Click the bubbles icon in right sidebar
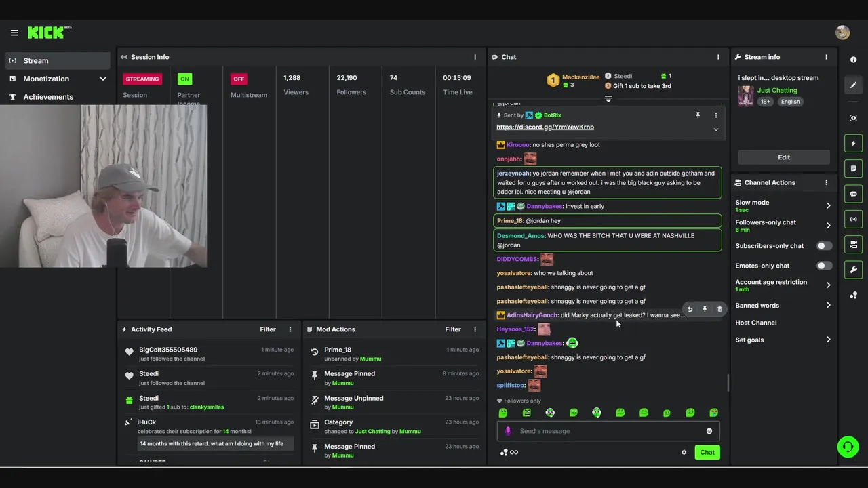Viewport: 868px width, 488px height. 853,295
